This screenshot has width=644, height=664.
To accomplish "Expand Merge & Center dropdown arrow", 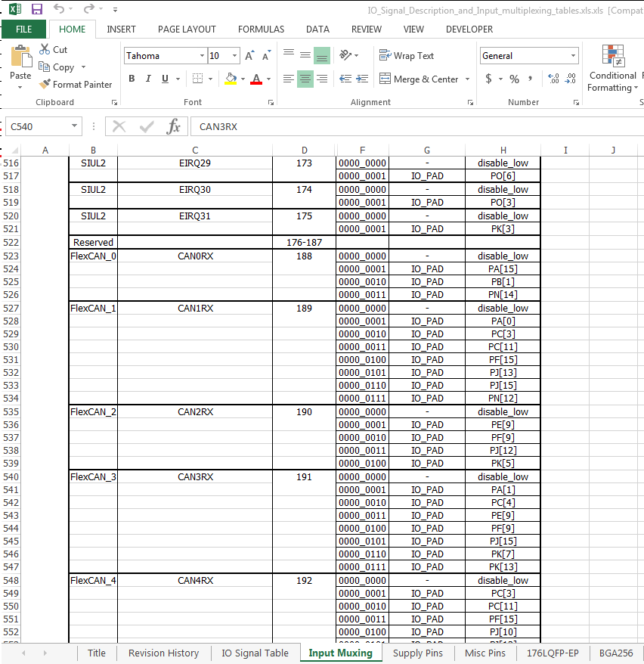I will (468, 79).
